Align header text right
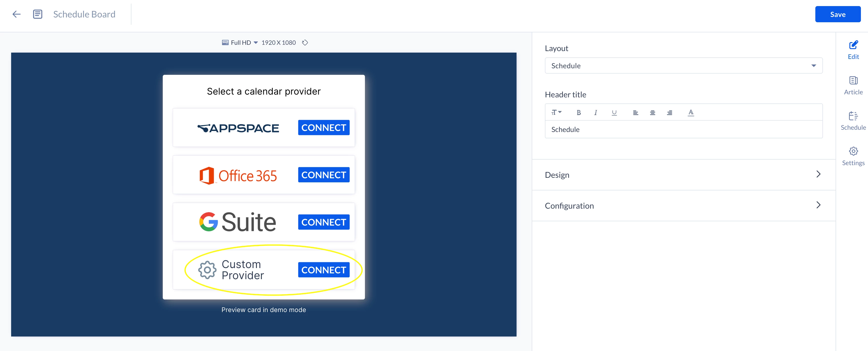868x351 pixels. coord(669,113)
